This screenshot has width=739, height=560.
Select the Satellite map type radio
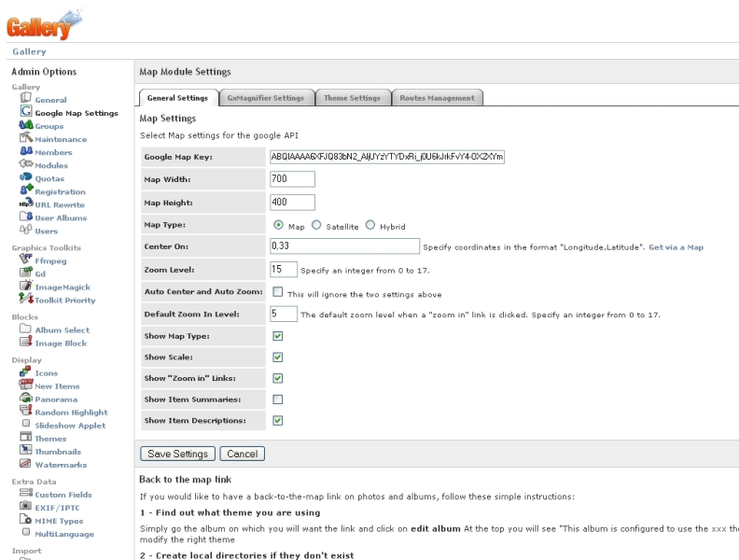coord(316,225)
